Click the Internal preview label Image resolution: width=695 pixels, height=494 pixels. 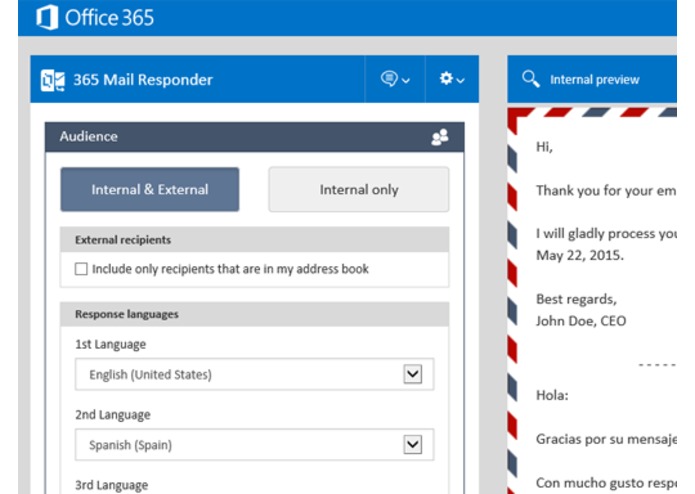[594, 80]
